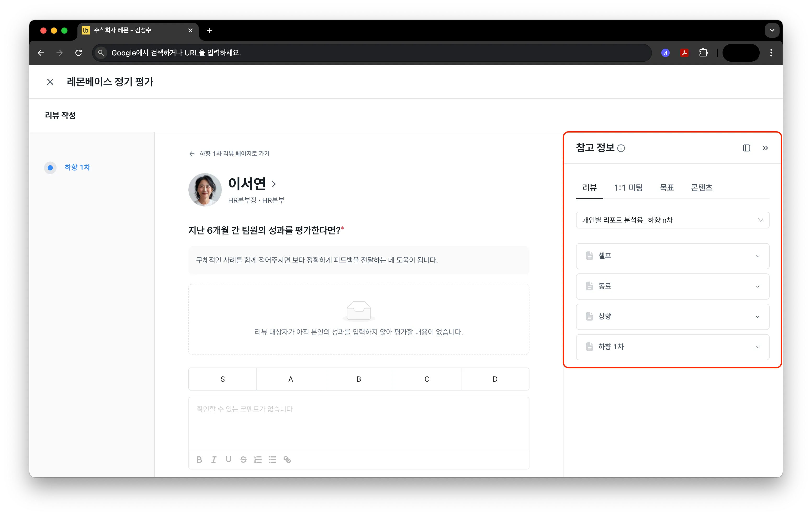Click the HR본부장 · HR본부 job title text
The image size is (812, 516).
256,200
